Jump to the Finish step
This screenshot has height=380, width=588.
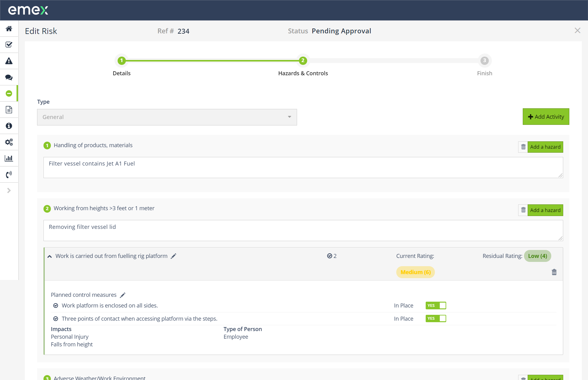click(484, 61)
